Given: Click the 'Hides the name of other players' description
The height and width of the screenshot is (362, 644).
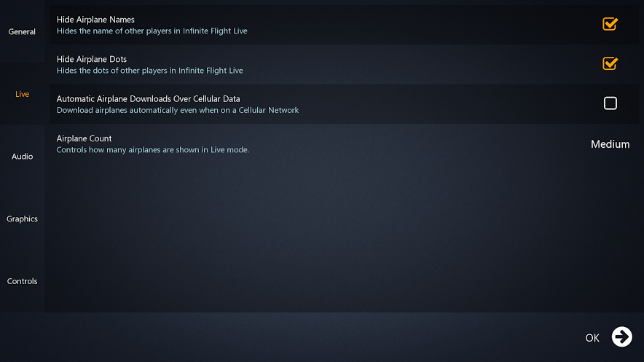Looking at the screenshot, I should tap(152, 31).
